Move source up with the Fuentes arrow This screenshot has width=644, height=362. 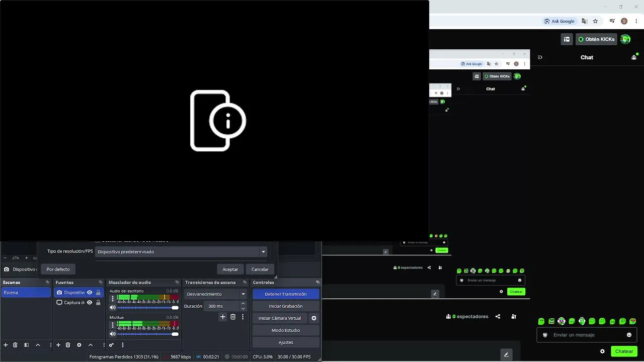click(91, 345)
